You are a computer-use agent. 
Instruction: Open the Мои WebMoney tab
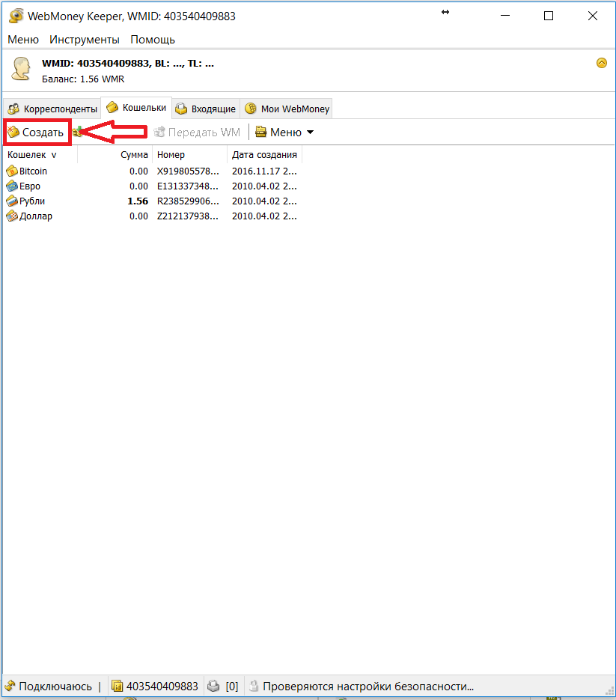287,109
